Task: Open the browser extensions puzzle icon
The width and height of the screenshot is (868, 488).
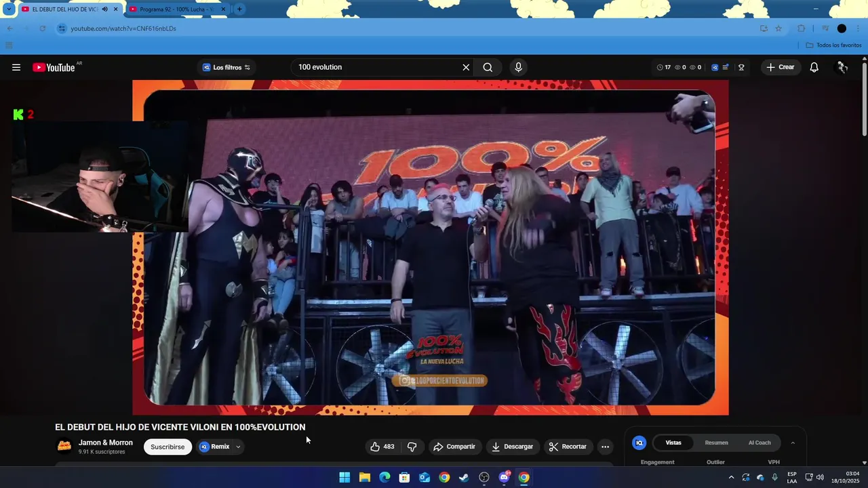Action: click(801, 28)
